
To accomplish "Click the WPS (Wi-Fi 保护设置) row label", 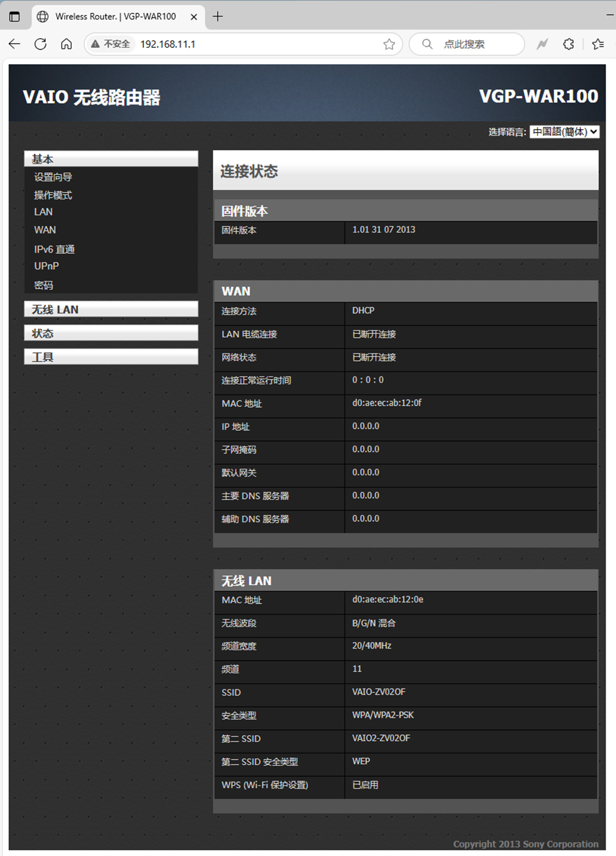I will click(265, 785).
